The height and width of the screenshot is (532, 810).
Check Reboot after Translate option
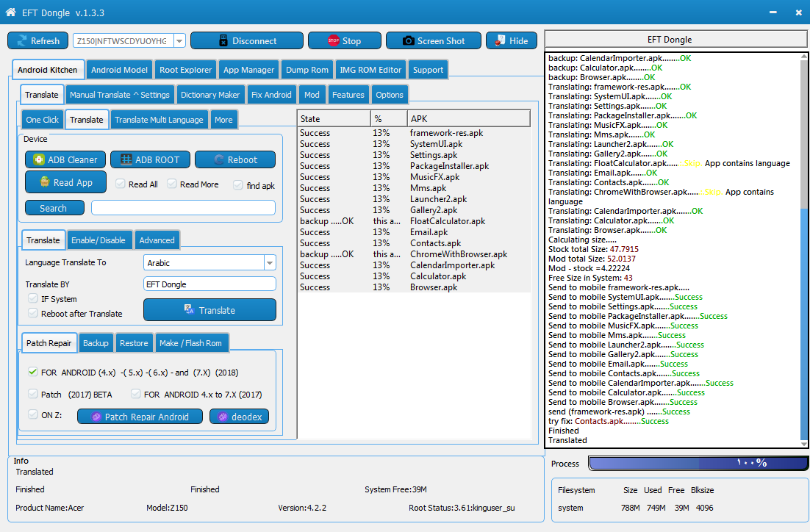pos(33,313)
